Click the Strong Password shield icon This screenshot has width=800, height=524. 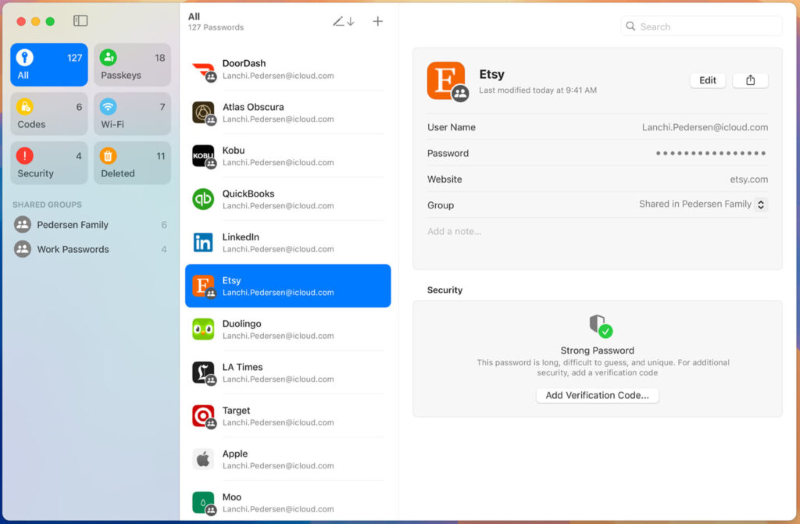[x=601, y=326]
